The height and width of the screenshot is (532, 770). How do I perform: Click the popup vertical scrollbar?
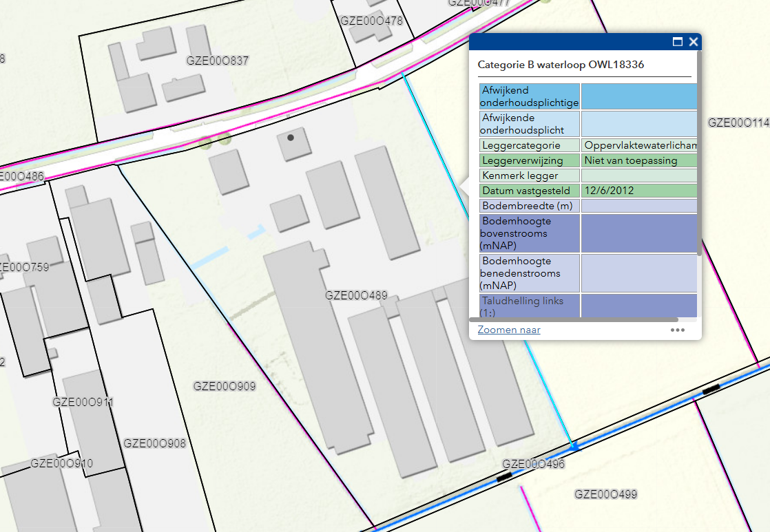(x=699, y=153)
